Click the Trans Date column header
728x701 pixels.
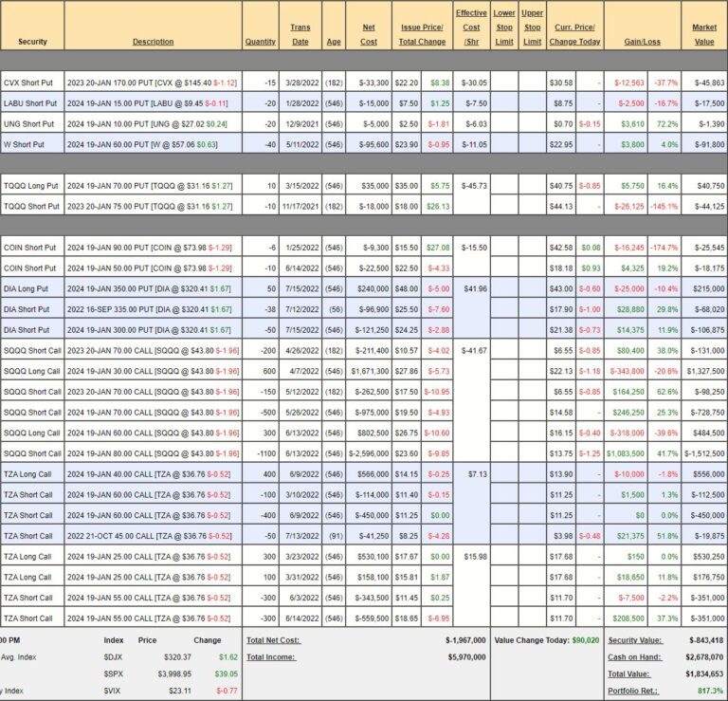click(x=300, y=34)
